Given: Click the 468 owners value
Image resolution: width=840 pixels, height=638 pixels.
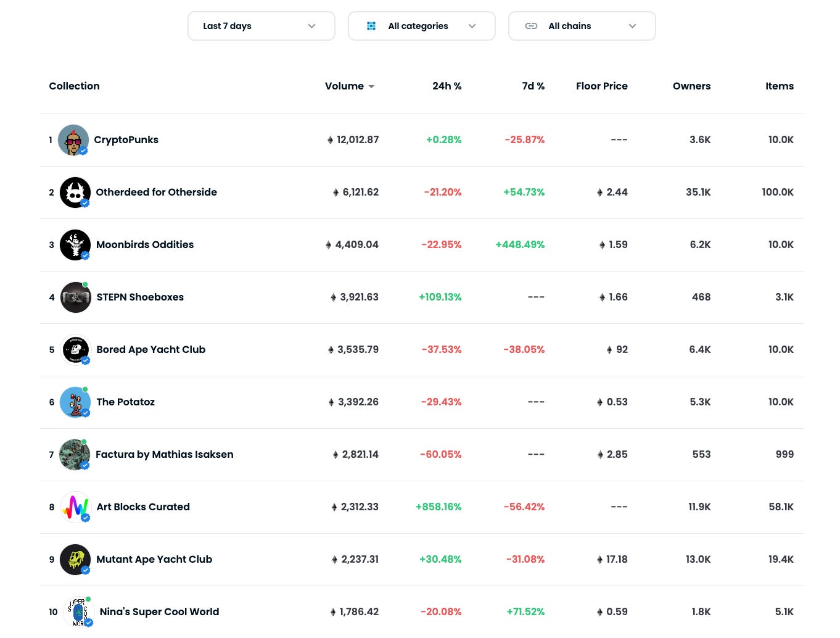Looking at the screenshot, I should [701, 297].
